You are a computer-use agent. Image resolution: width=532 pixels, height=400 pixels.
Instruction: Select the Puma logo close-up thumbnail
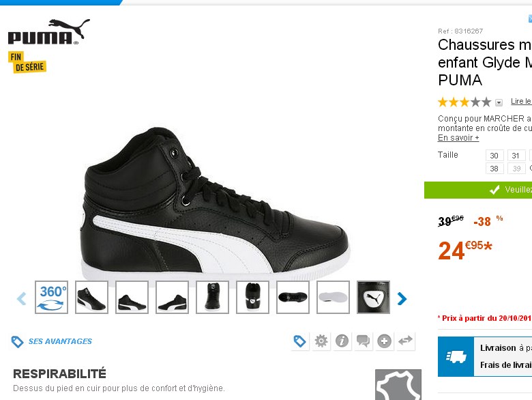click(x=373, y=297)
